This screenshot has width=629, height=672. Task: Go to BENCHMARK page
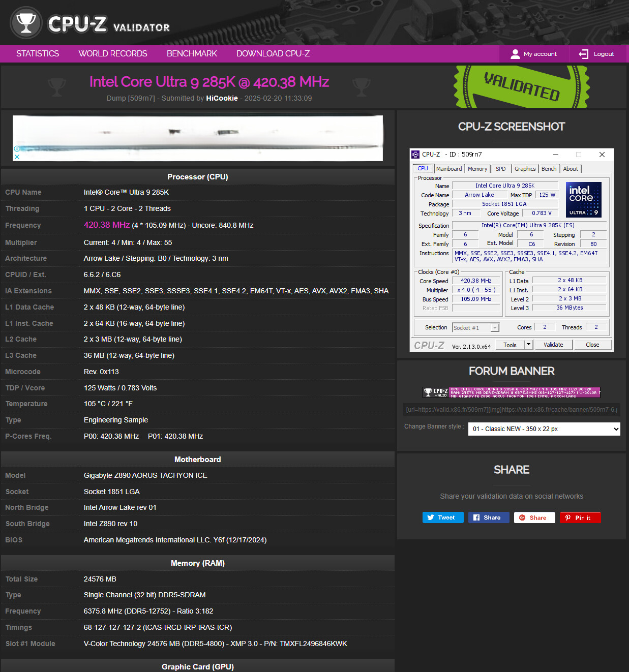pyautogui.click(x=192, y=54)
